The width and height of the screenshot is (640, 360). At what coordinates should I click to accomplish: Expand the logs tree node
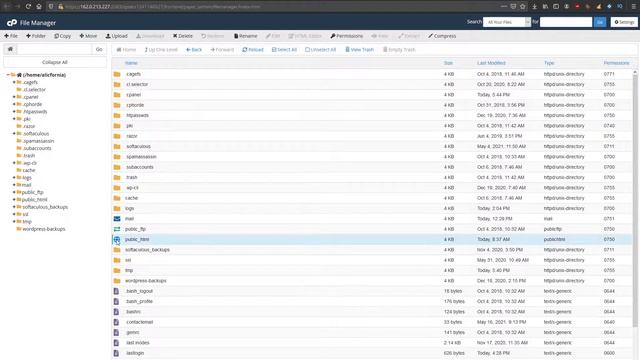14,178
